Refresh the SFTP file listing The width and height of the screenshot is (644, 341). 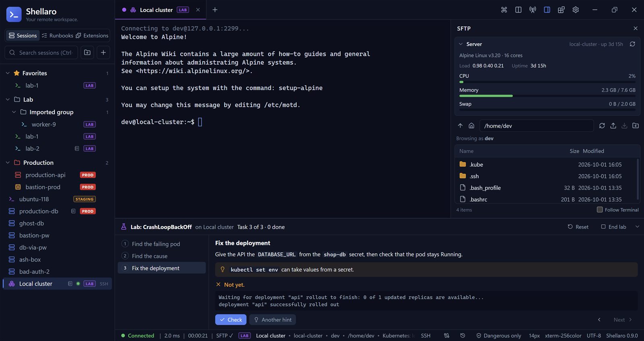point(602,126)
